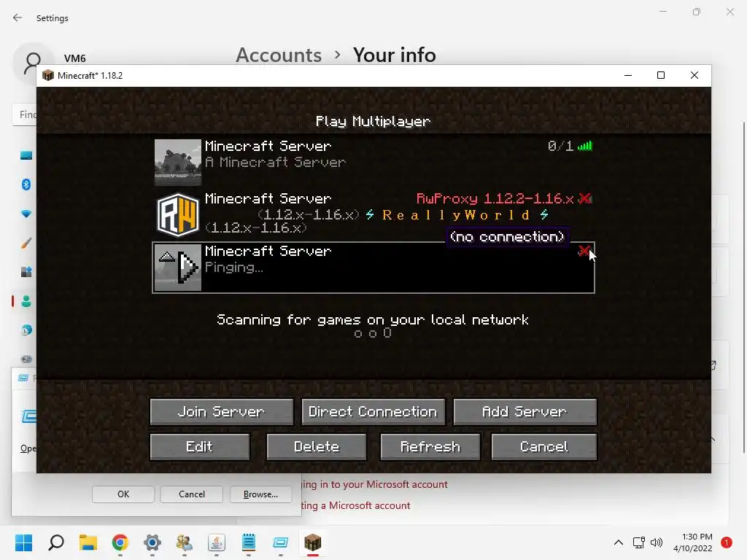Screen dimensions: 747x560
Task: Click the Accounts breadcrumb in Settings
Action: click(279, 55)
